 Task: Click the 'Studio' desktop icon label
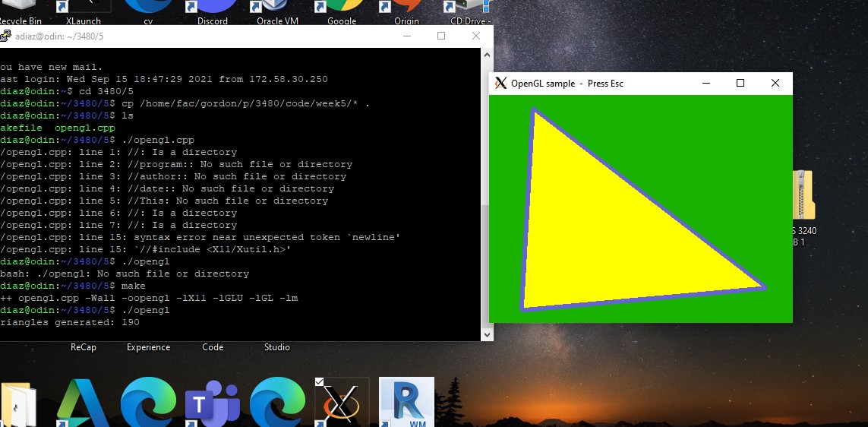276,347
